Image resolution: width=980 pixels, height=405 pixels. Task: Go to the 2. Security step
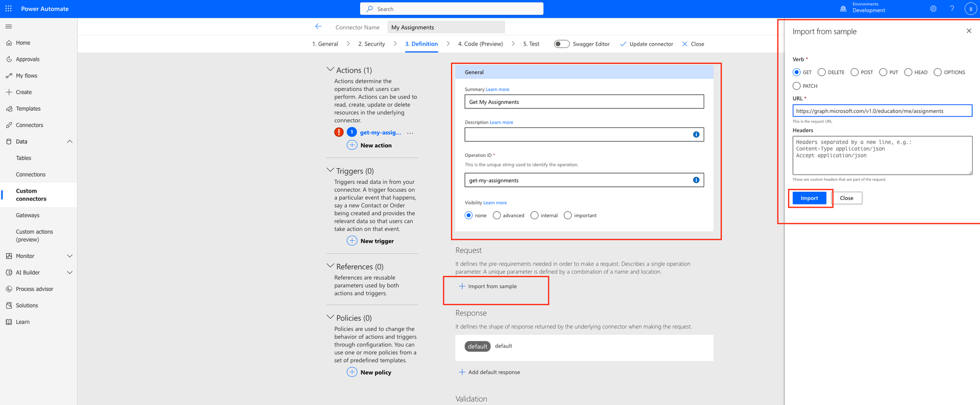point(371,44)
